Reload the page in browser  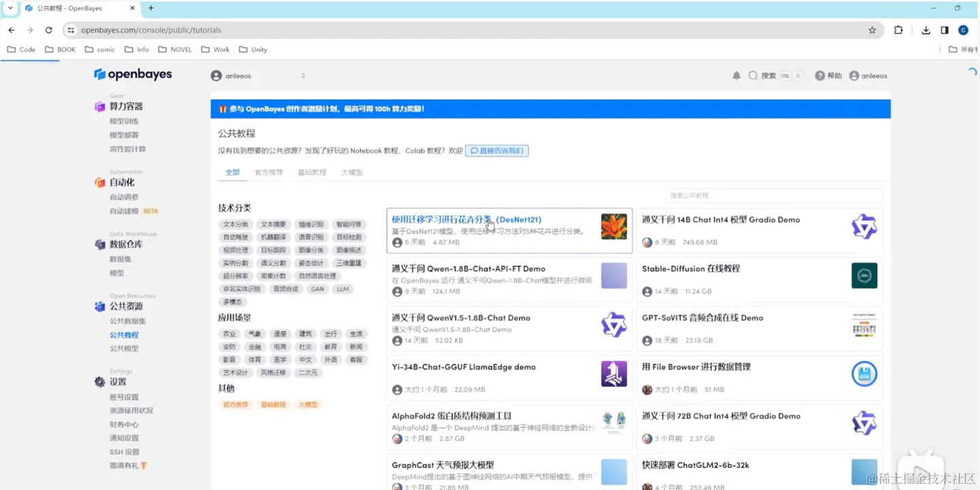pyautogui.click(x=48, y=30)
